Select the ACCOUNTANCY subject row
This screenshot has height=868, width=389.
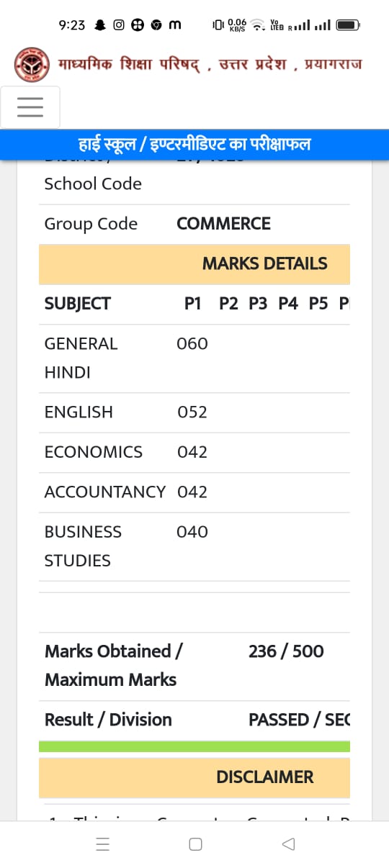tap(194, 492)
